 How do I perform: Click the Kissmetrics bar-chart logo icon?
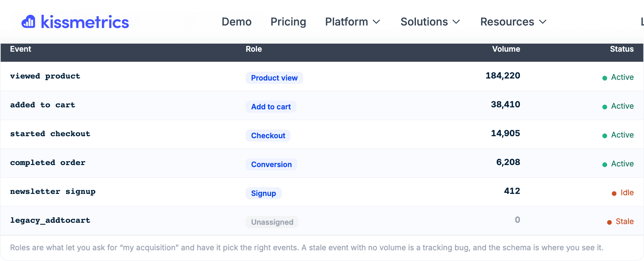(x=29, y=22)
